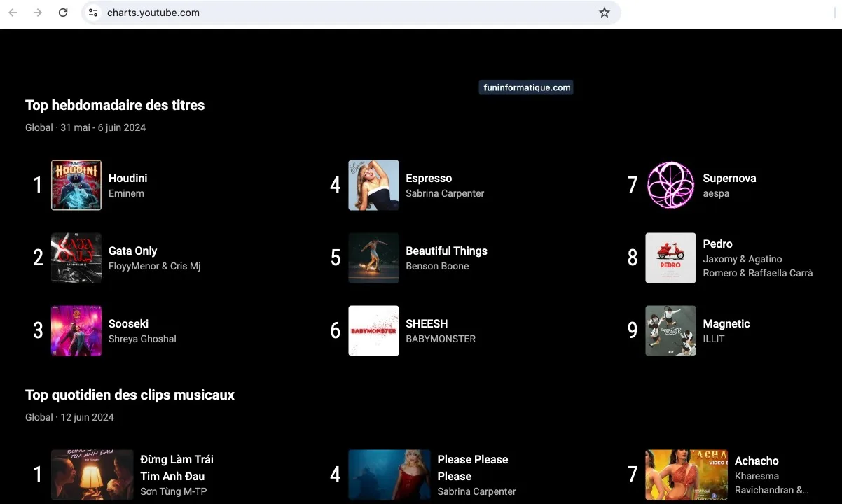Image resolution: width=842 pixels, height=504 pixels.
Task: Click date range 31 mai - 6 juin 2024
Action: [x=103, y=127]
